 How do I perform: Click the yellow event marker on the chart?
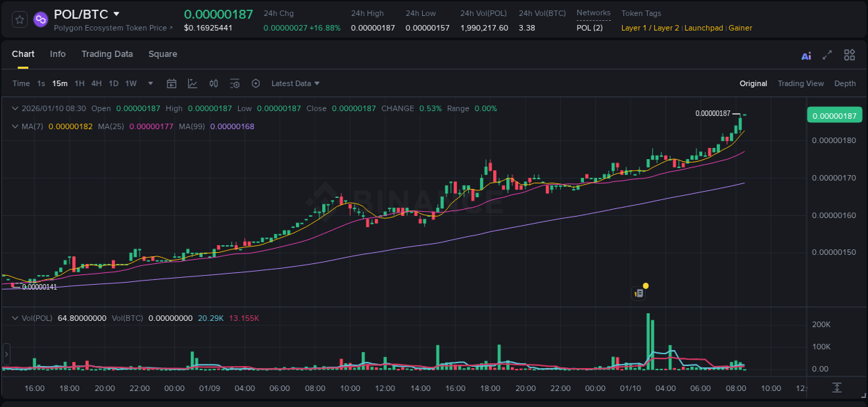pos(646,285)
